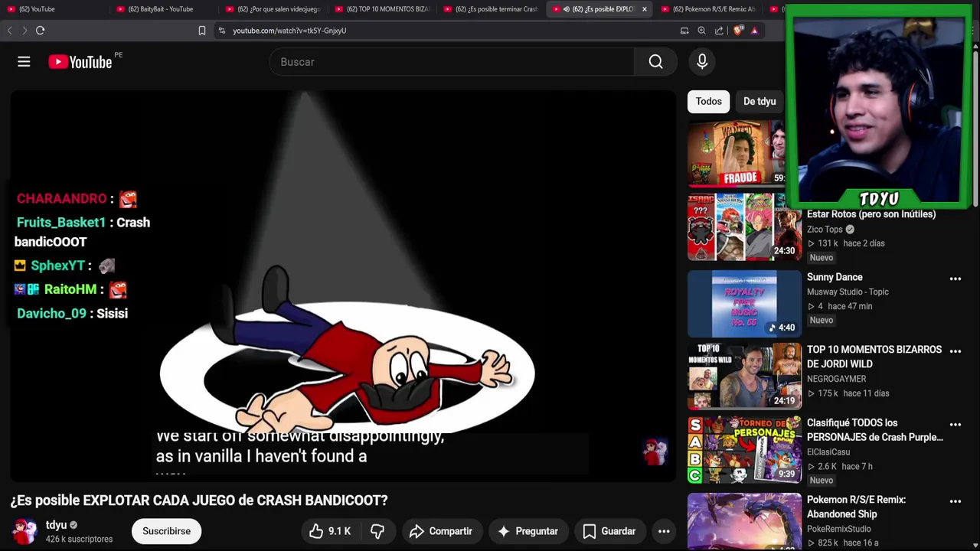Open the Brave Rewards triangle icon
Viewport: 980px width, 551px height.
pos(755,31)
